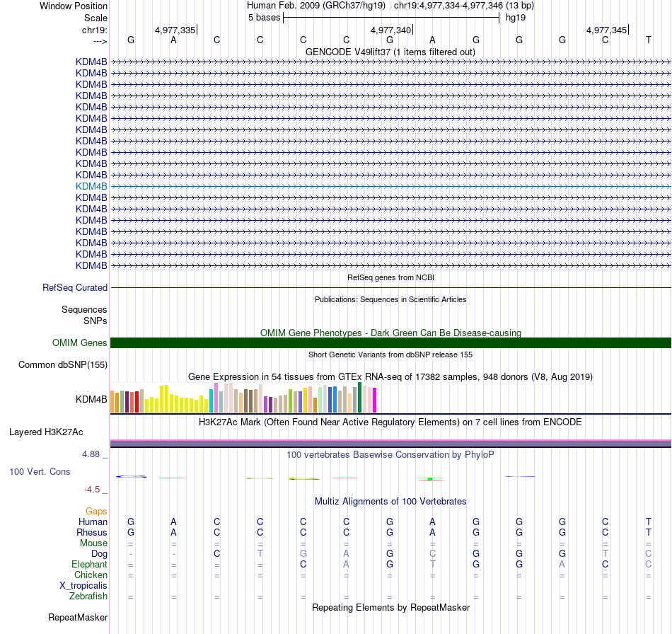Screen dimensions: 672x634
Task: Click the Layered H3K27Ac signal bar
Action: (390, 444)
